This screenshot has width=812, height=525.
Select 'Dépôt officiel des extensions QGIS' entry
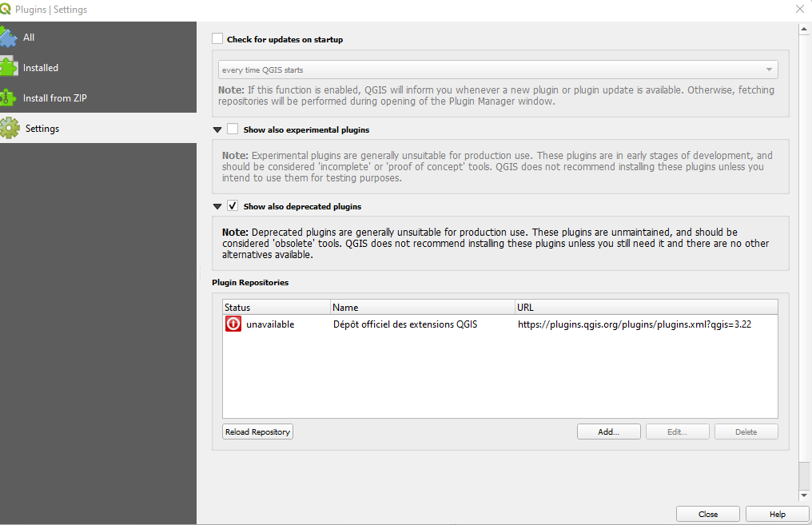click(405, 324)
